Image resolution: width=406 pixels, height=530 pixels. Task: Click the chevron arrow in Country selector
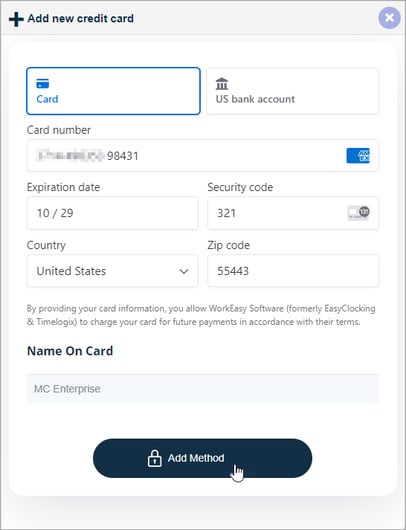coord(184,271)
